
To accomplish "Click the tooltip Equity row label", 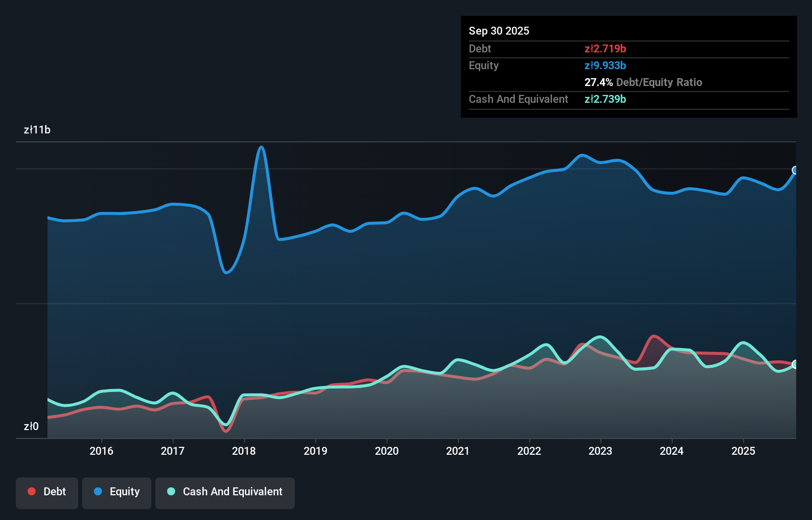I will point(484,65).
